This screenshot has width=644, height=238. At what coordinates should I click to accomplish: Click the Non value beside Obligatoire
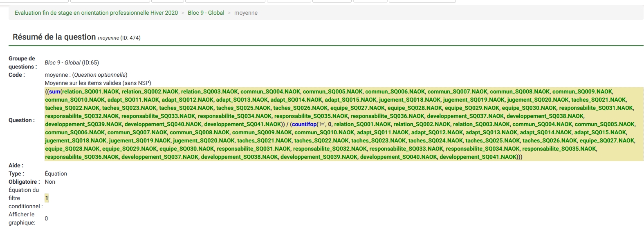click(50, 182)
